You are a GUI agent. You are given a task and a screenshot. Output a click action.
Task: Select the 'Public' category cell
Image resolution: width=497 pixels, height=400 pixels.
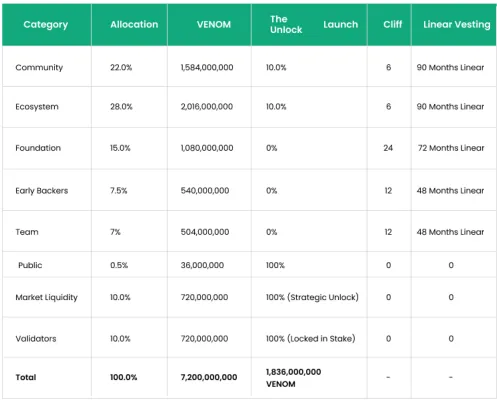(x=30, y=265)
